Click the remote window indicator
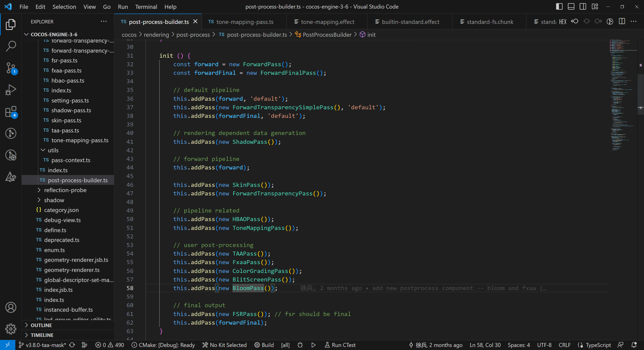Screen dimensions: 644x350 point(8,345)
